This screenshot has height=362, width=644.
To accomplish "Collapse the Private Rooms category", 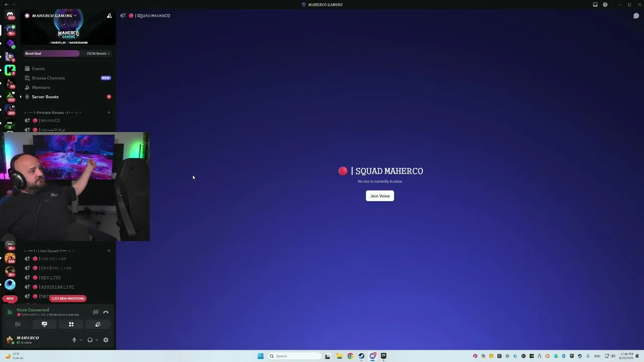I will click(53, 113).
